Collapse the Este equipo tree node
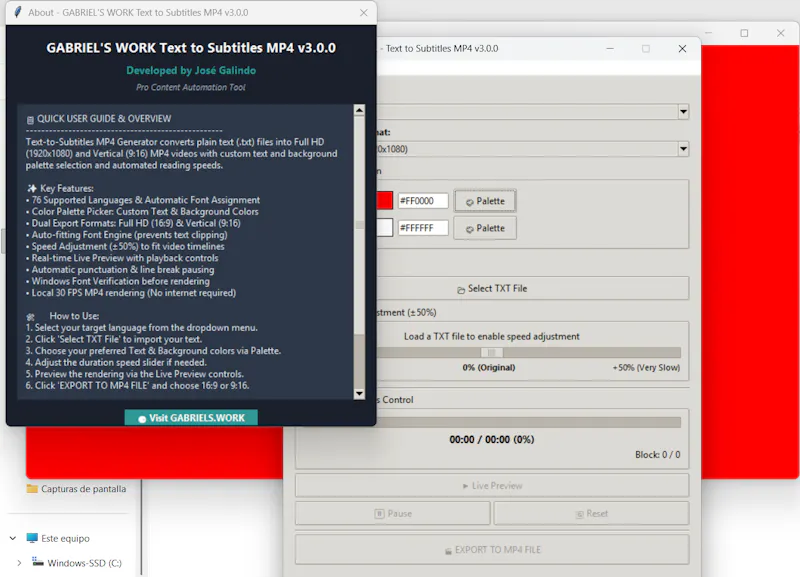 point(13,538)
